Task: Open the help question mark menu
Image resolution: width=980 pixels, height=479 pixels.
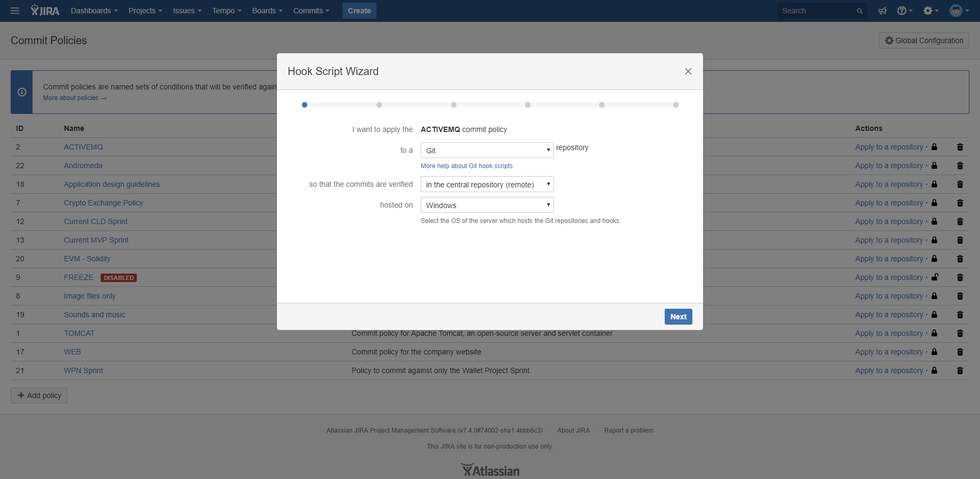Action: [904, 11]
